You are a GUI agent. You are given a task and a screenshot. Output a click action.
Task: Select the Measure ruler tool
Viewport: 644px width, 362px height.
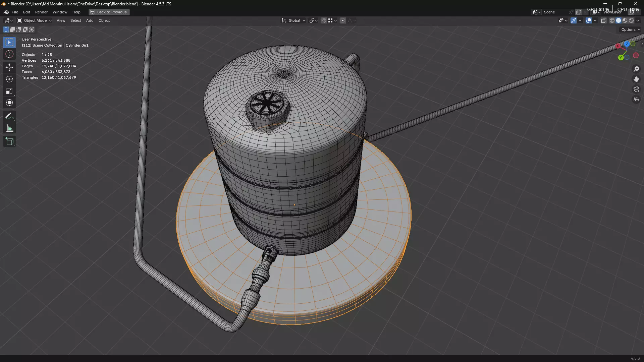click(x=9, y=128)
